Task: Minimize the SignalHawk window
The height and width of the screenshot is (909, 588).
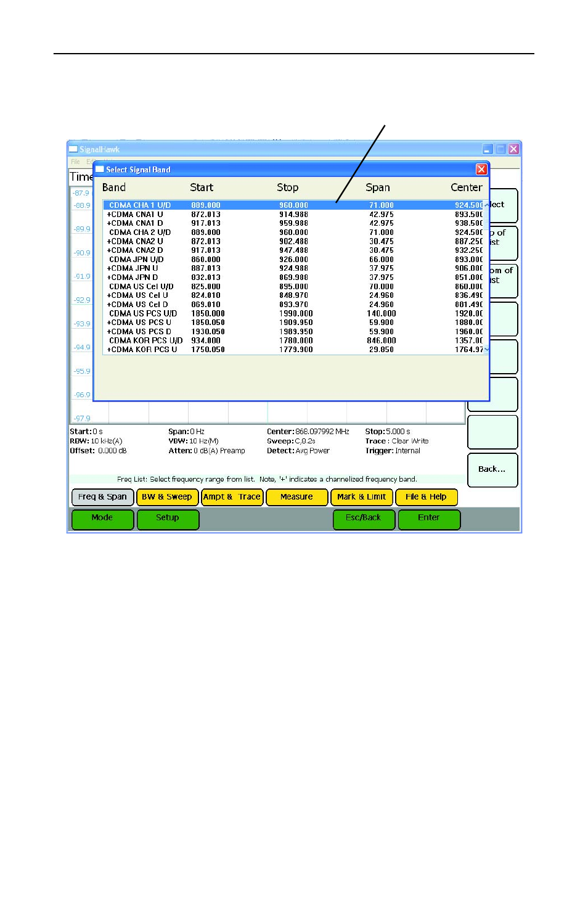Action: click(x=488, y=149)
